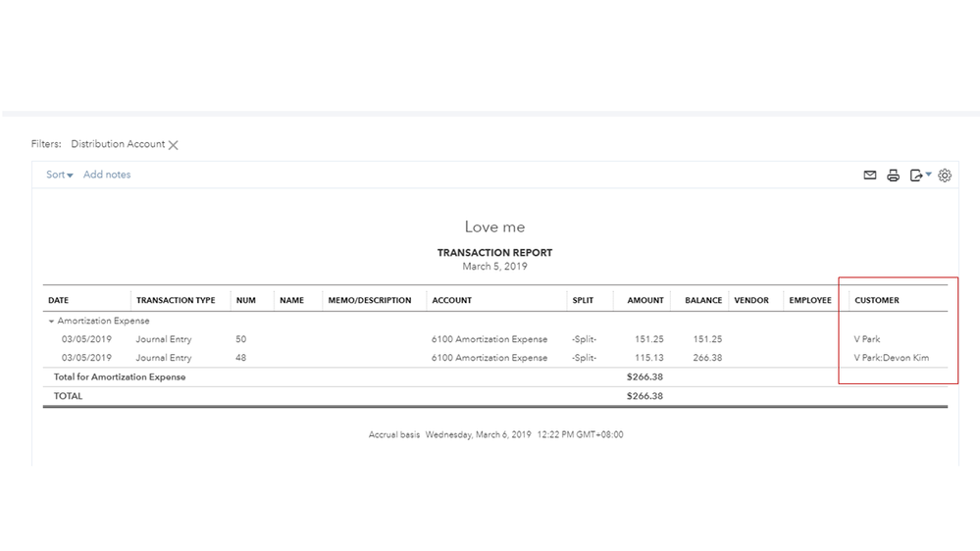Click the Total for Amortization Expense label
The width and height of the screenshot is (980, 551).
point(120,377)
